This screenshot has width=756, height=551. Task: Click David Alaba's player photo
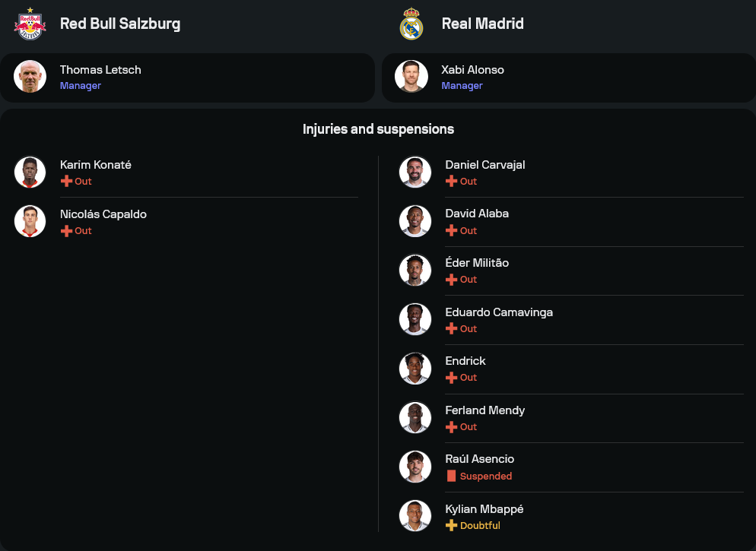pos(415,221)
